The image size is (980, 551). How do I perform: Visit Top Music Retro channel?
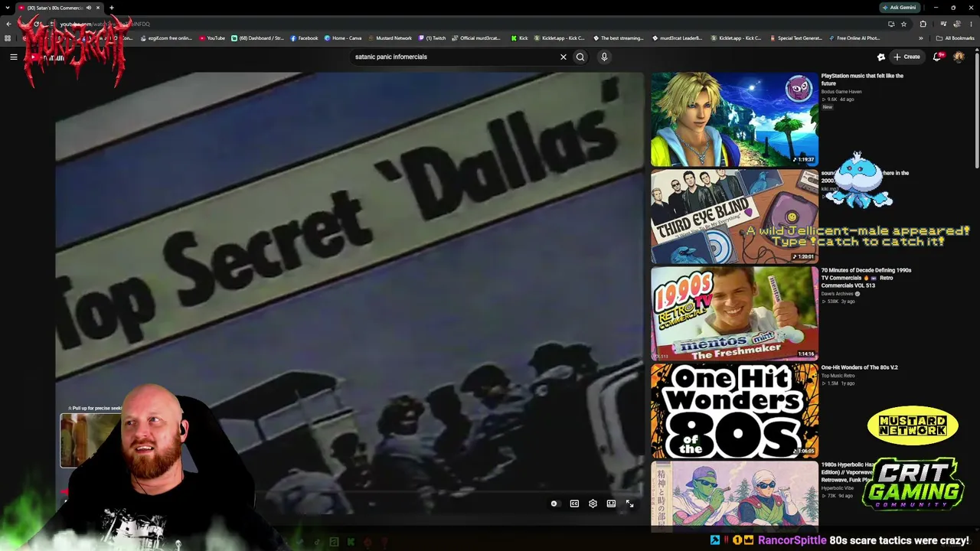[838, 376]
